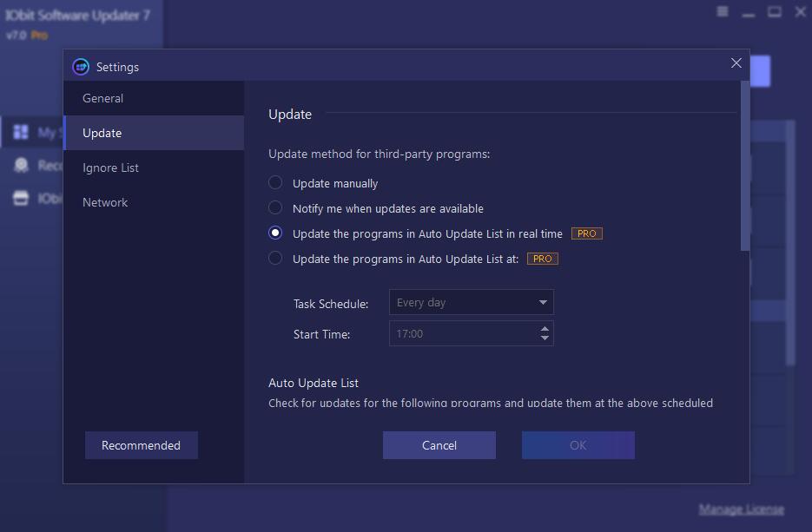
Task: Select the Update settings tab
Action: (x=154, y=133)
